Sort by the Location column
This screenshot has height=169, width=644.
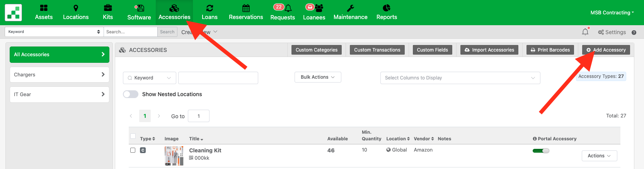tap(398, 139)
